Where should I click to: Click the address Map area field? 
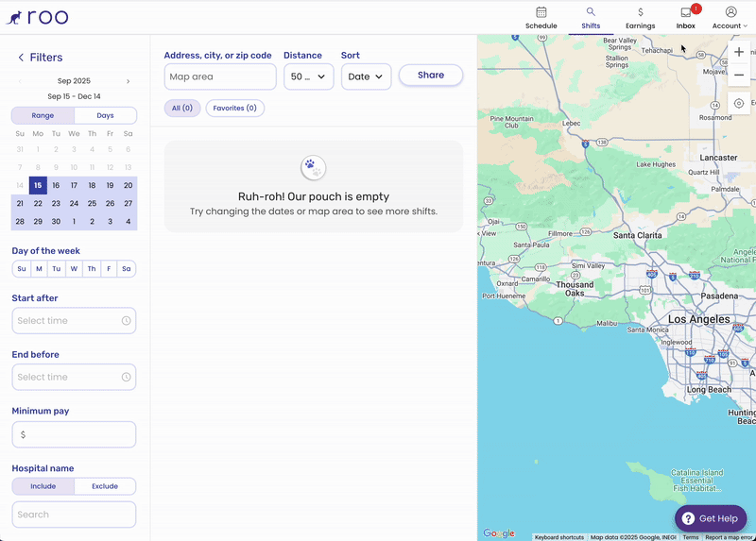pyautogui.click(x=220, y=76)
